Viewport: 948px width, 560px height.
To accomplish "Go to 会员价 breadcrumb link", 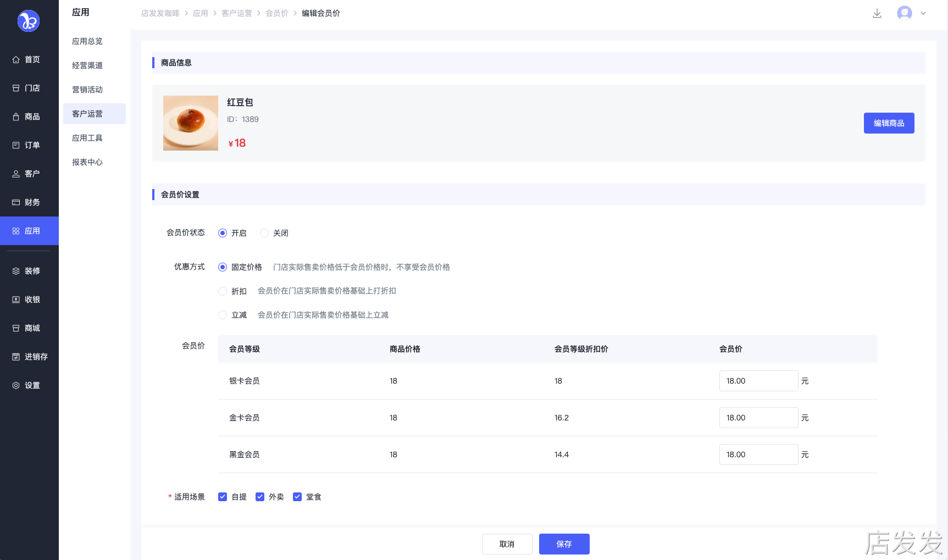I will click(x=277, y=13).
